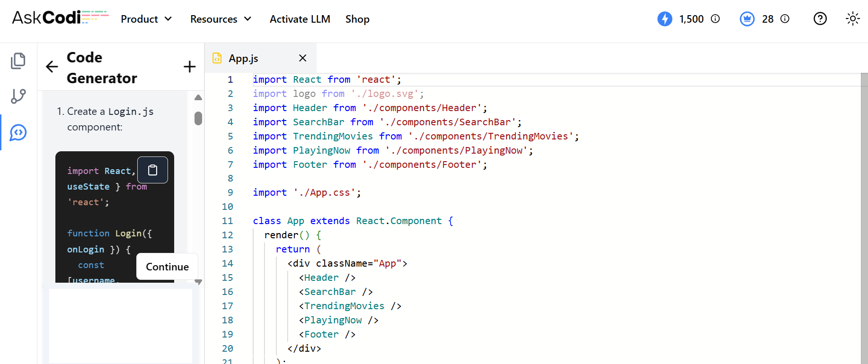
Task: Click the chat panel scrollbar thumb
Action: tap(198, 118)
